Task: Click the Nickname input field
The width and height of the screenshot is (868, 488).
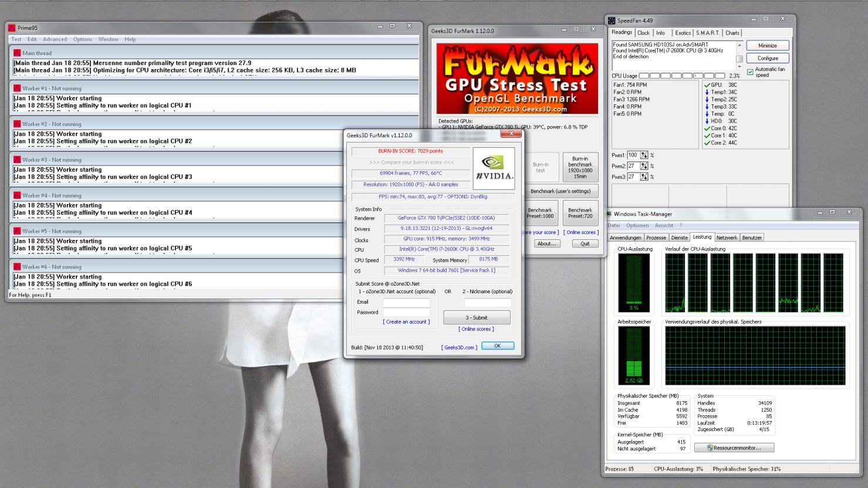Action: (x=488, y=303)
